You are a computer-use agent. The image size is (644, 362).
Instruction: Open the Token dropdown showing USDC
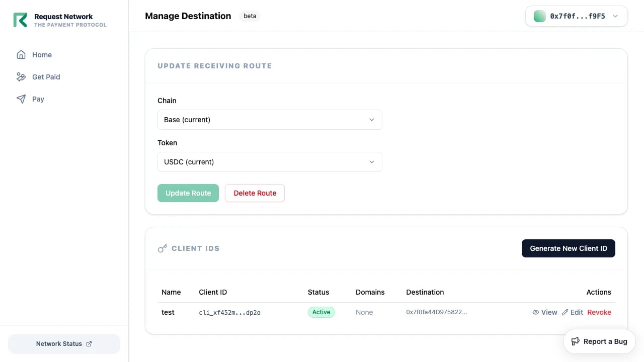pos(270,162)
